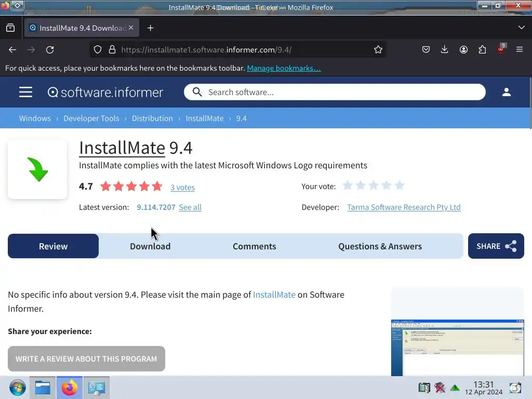532x399 pixels.
Task: Open the file manager in taskbar
Action: coord(43,388)
